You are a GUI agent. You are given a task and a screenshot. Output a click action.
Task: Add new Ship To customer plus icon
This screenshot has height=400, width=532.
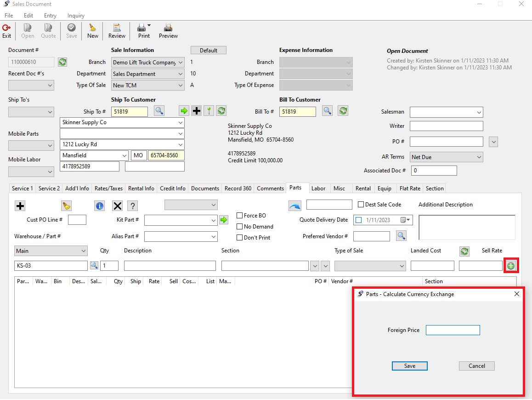click(x=197, y=111)
